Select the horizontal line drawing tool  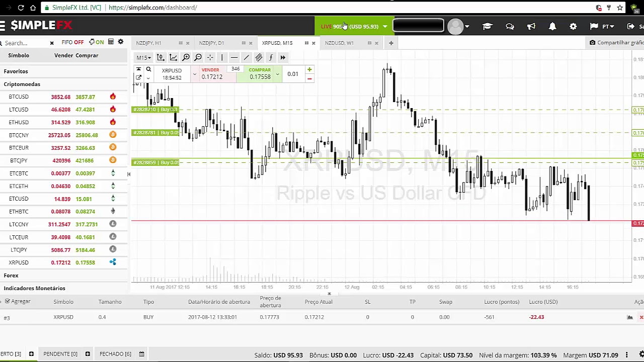234,57
